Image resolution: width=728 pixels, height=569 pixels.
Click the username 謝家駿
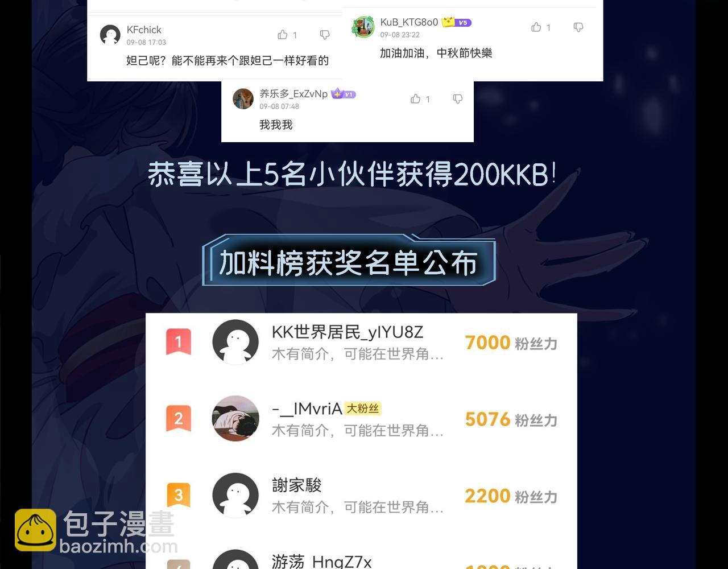click(297, 485)
